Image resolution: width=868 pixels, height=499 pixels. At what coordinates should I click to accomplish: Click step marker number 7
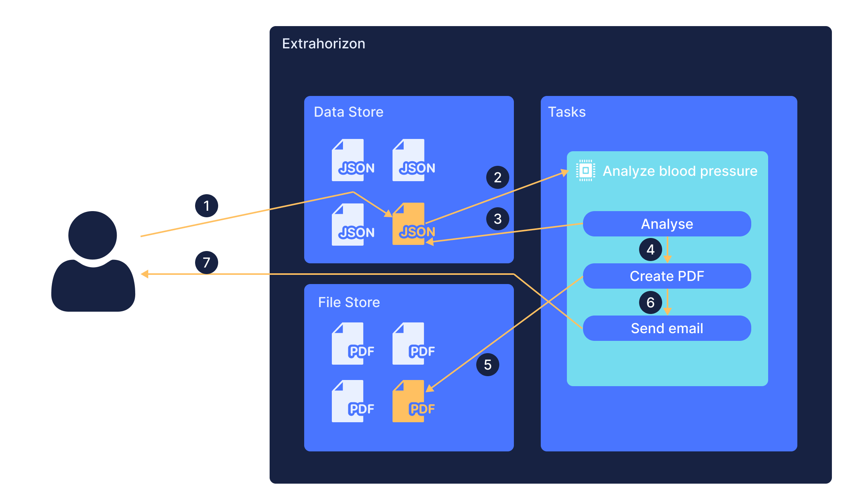coord(207,263)
